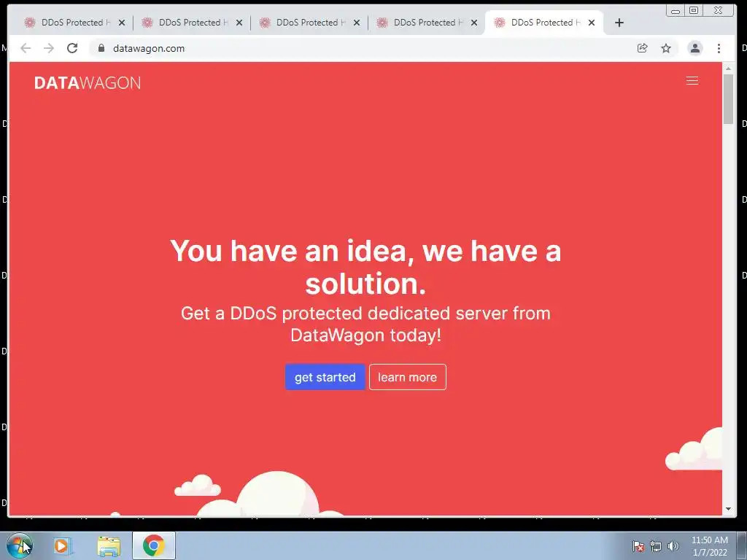Viewport: 747px width, 560px height.
Task: Add a new browser tab
Action: pos(619,23)
